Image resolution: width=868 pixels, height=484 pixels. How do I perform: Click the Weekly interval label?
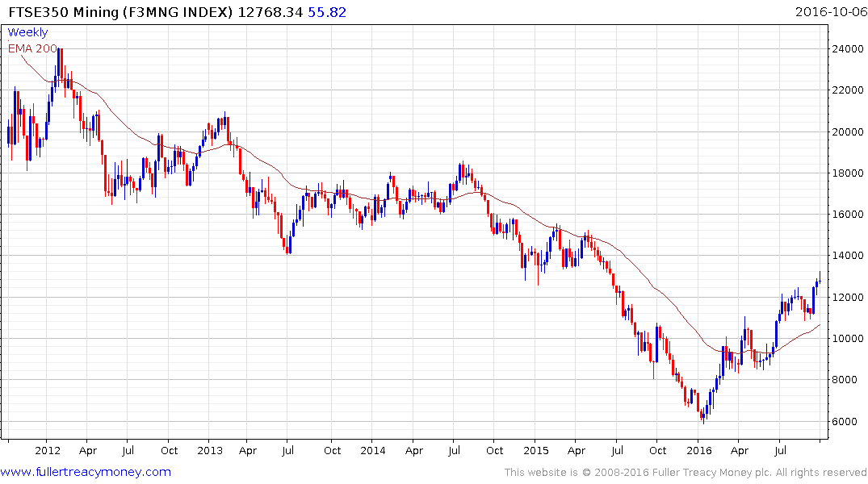tap(27, 32)
